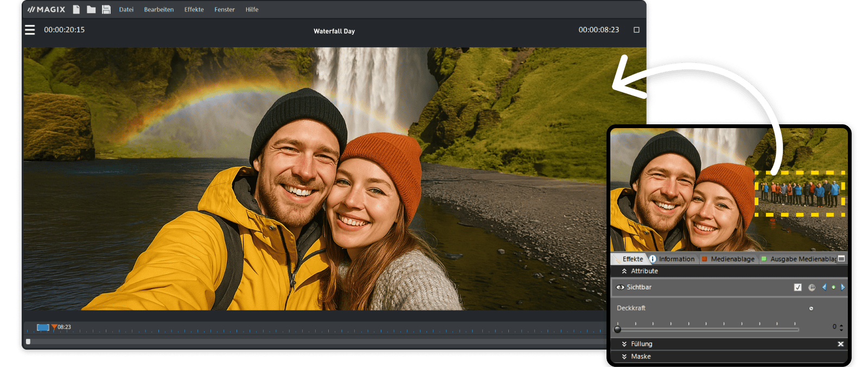Click the orange playhead marker at 08:23

54,327
